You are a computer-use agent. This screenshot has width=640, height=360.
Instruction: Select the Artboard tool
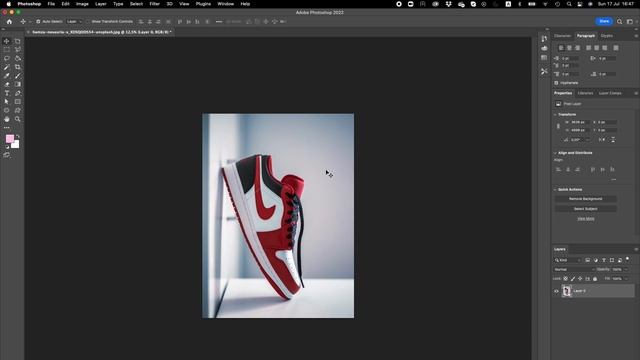coord(18,41)
